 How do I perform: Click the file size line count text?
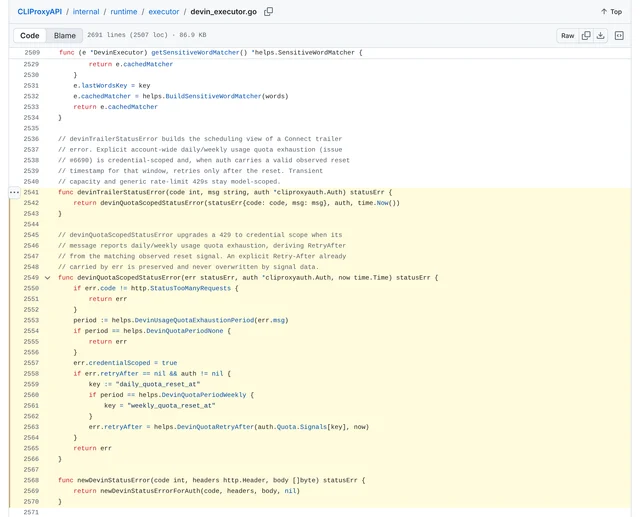point(147,35)
